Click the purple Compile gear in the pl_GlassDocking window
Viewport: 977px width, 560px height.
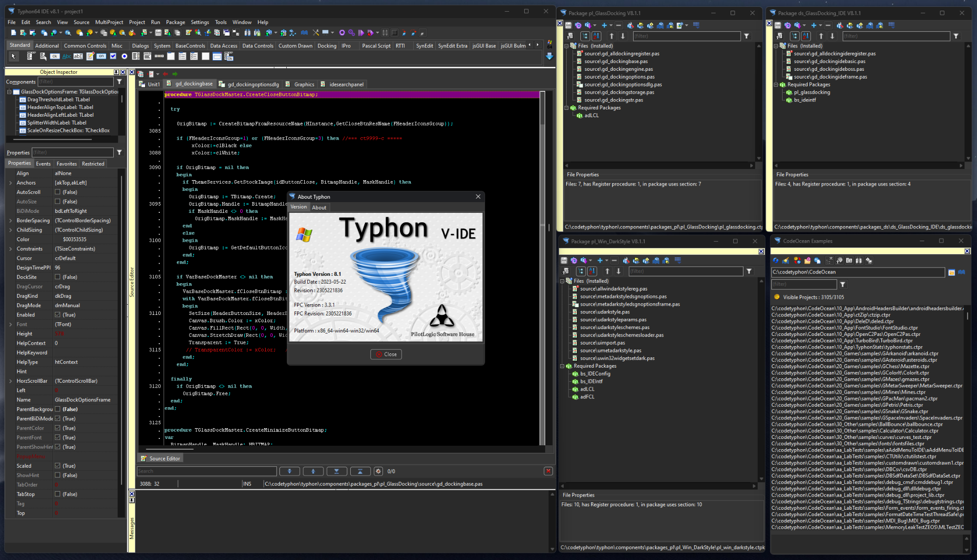(x=578, y=25)
